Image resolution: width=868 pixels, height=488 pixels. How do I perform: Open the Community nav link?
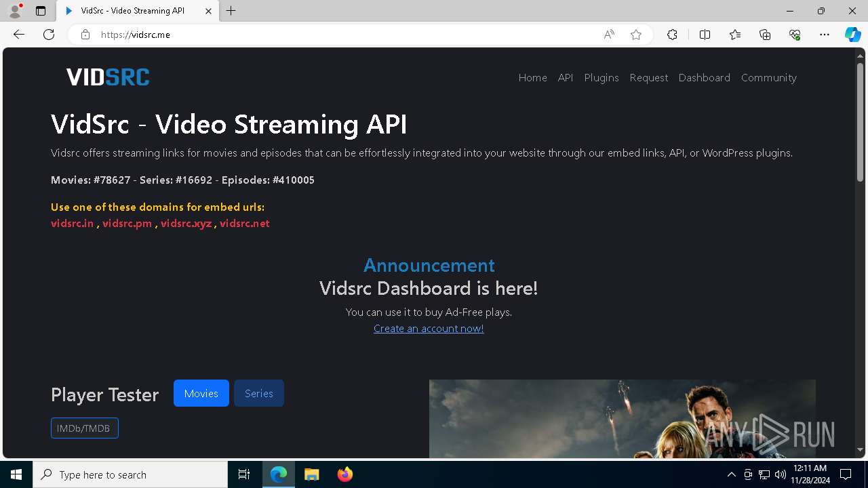pyautogui.click(x=768, y=78)
